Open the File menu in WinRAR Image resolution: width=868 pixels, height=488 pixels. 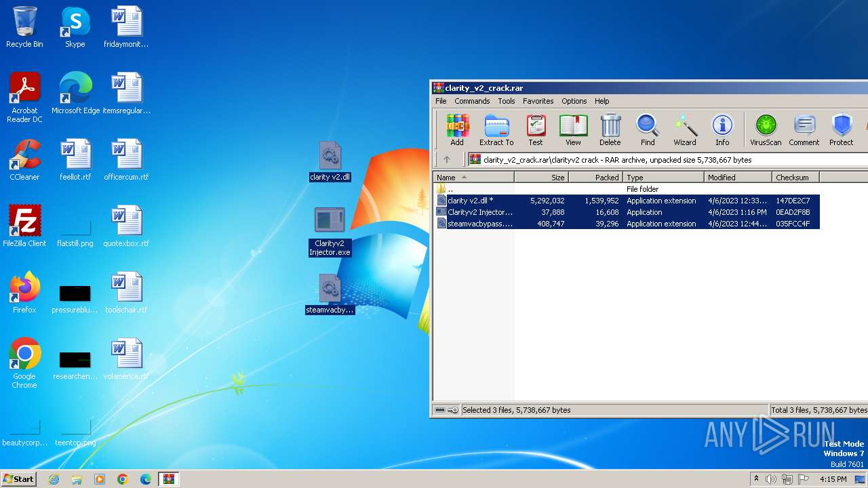pyautogui.click(x=441, y=101)
